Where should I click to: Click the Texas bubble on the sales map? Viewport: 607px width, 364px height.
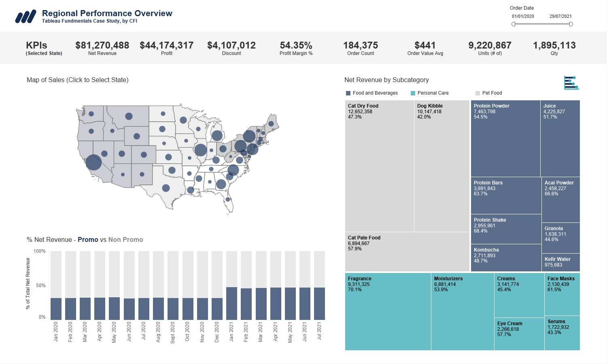tap(166, 188)
